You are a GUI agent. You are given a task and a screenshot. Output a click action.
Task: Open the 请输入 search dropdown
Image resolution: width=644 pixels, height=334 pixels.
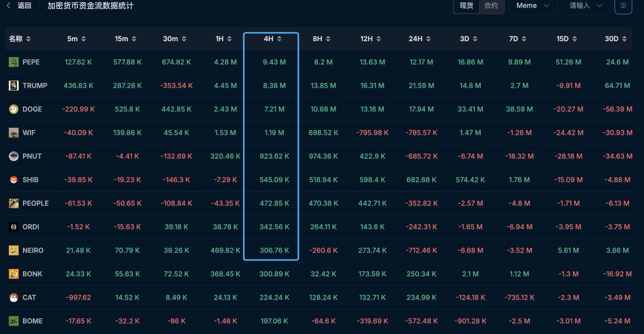point(586,6)
